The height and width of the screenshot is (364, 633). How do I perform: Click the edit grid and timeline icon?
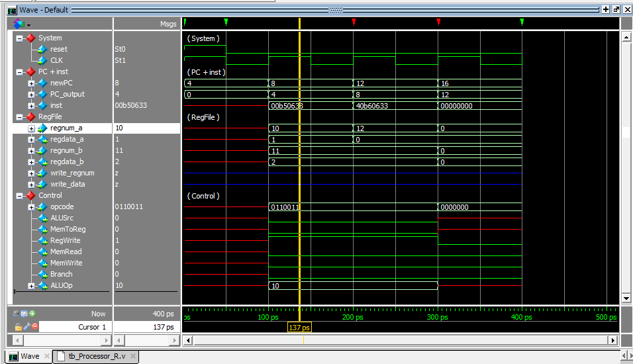point(24,314)
